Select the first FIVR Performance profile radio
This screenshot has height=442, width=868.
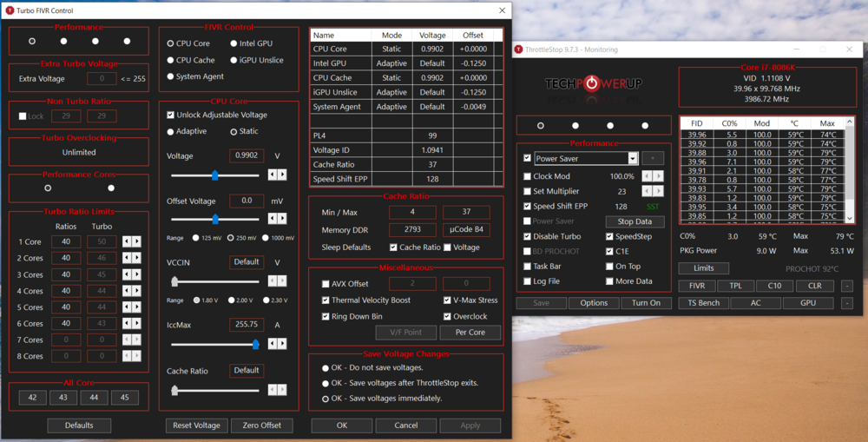click(32, 41)
